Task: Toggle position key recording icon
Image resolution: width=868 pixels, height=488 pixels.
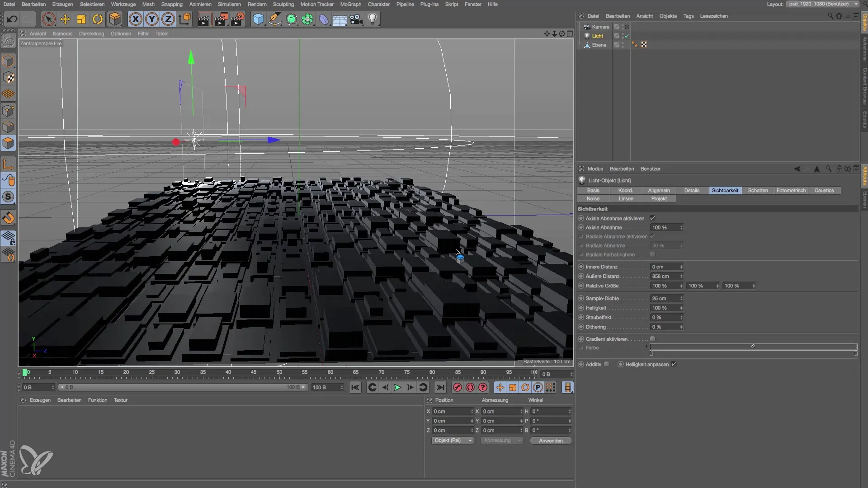Action: click(x=500, y=387)
